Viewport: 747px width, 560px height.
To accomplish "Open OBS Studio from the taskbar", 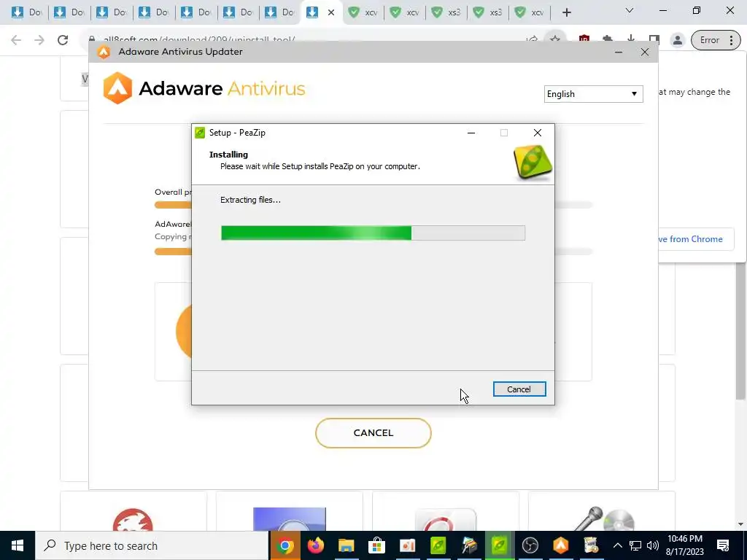I will [530, 545].
